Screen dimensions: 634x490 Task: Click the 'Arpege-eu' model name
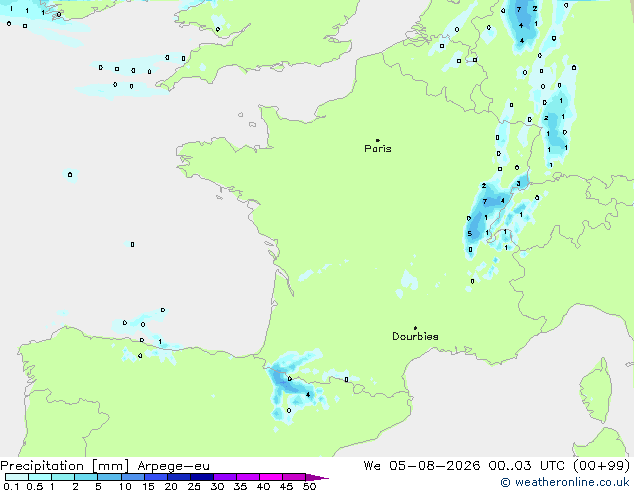tap(173, 466)
